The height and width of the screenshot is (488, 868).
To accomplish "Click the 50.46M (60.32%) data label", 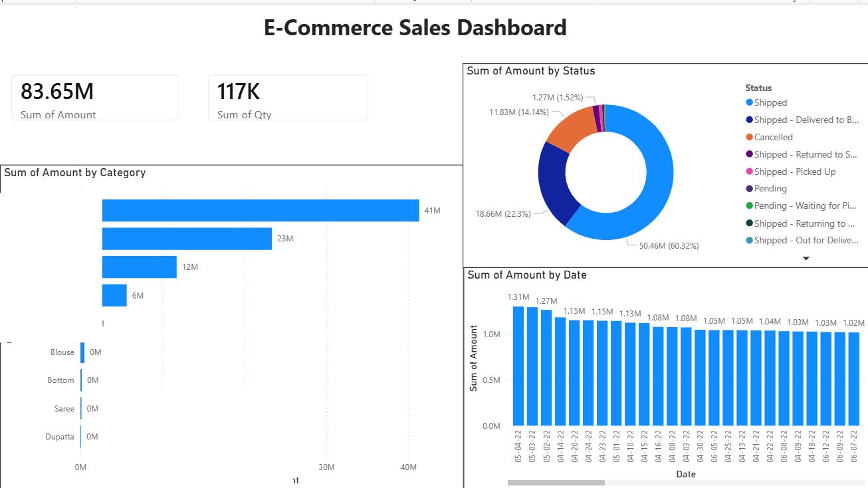I will coord(669,245).
